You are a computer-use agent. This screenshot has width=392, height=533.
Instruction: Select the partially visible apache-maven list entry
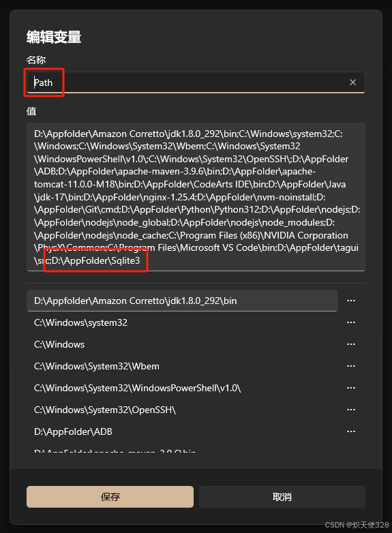pyautogui.click(x=182, y=450)
